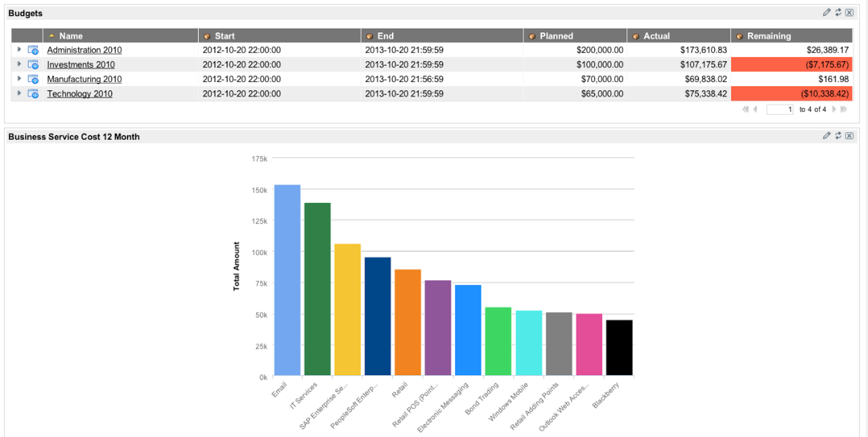Expand the Manufacturing 2010 row
This screenshot has height=437, width=868.
click(19, 79)
